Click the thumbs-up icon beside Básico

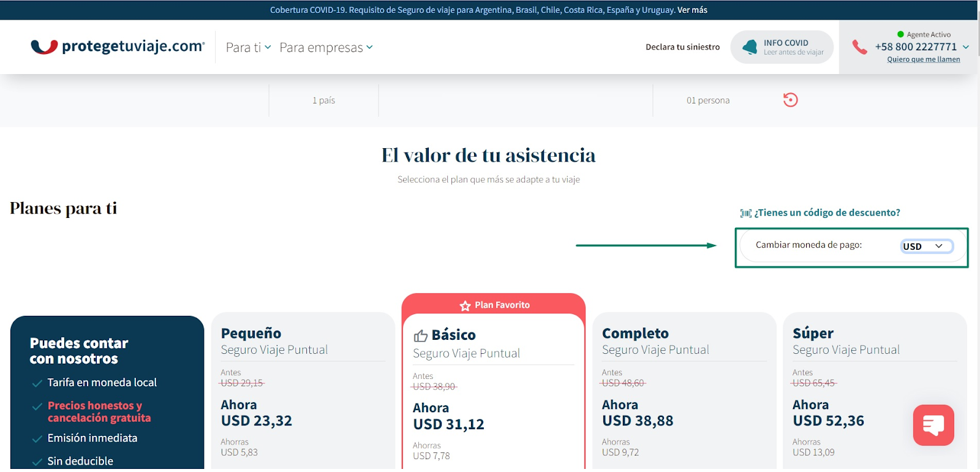point(421,335)
